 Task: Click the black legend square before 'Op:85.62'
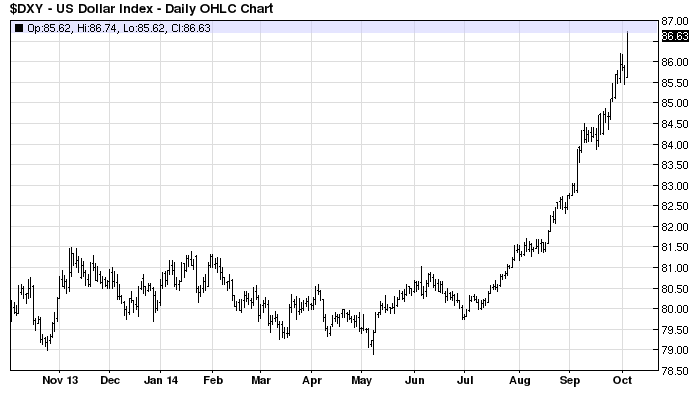tap(19, 28)
